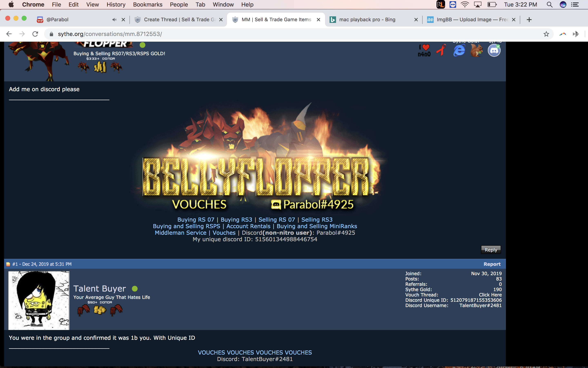Reload the current page
Image resolution: width=588 pixels, height=368 pixels.
point(35,34)
